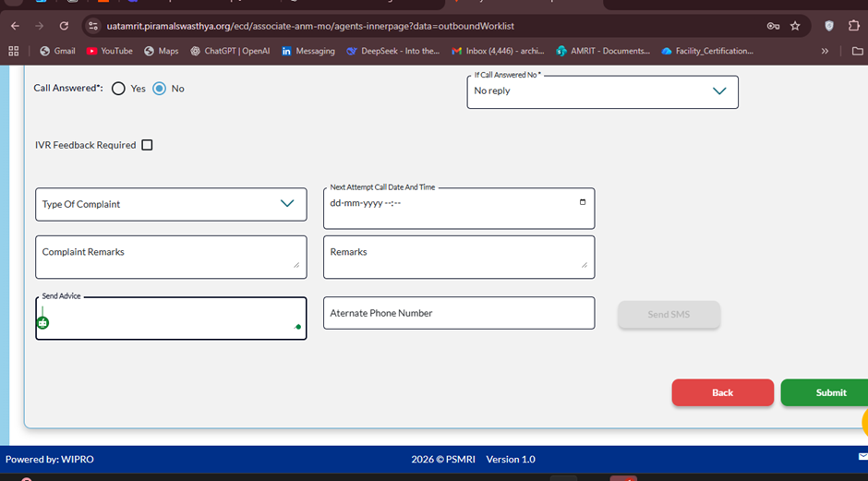Open the apps grid in bookmarks bar
The height and width of the screenshot is (481, 868).
(x=14, y=51)
